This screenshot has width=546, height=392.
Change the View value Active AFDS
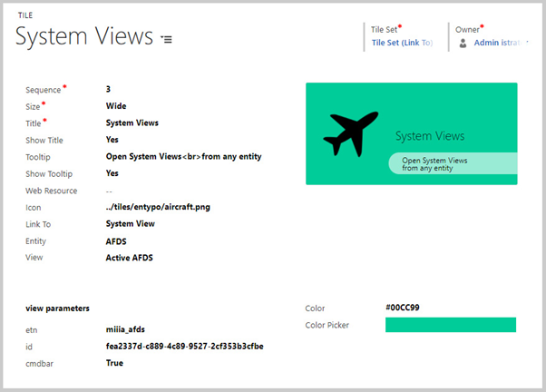point(129,258)
